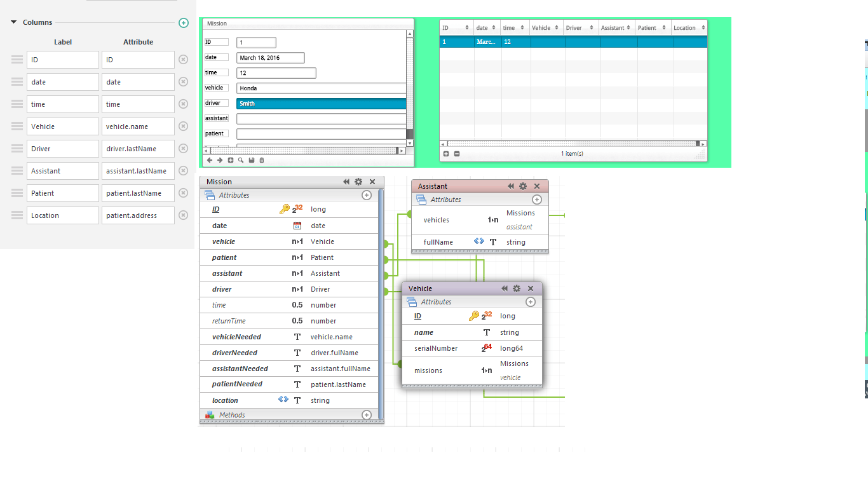Collapse the Vehicle class panel

point(505,288)
